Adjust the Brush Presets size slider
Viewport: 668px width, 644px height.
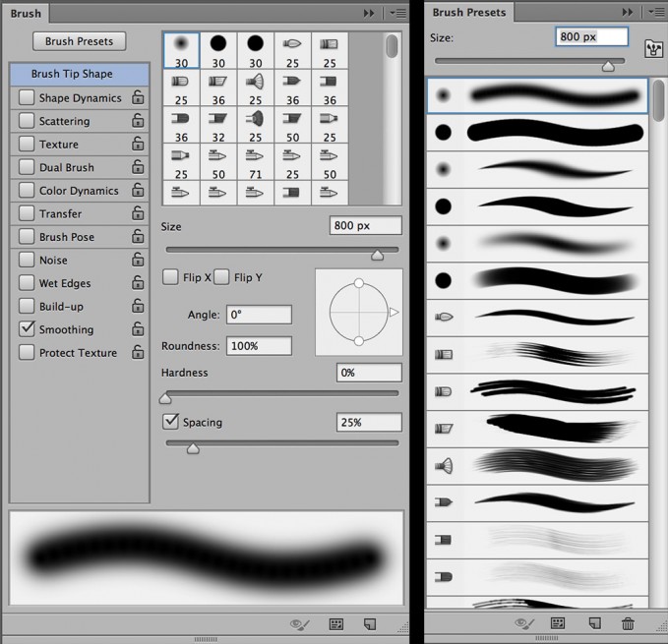click(608, 66)
